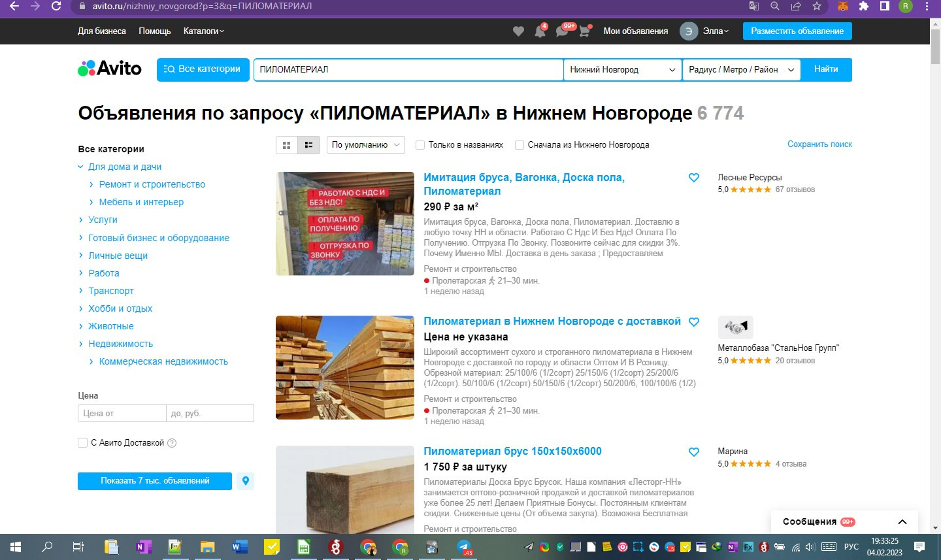Open the 'Элла' account dropdown

click(x=716, y=31)
